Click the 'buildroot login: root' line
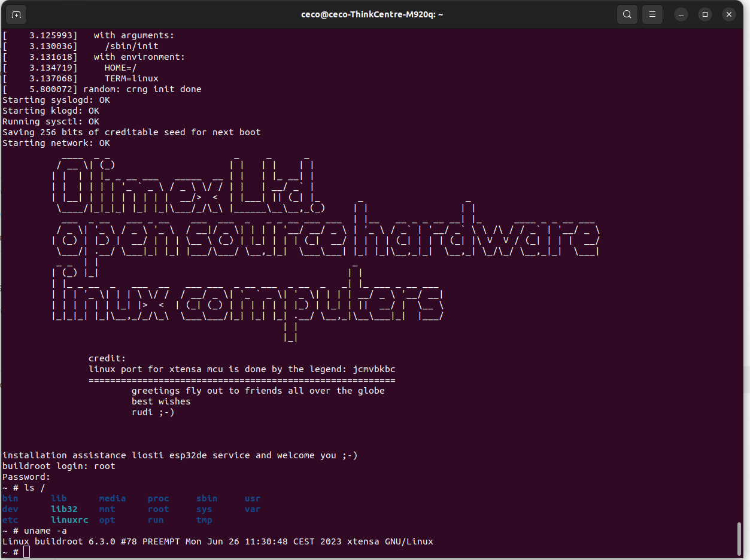 [x=59, y=466]
